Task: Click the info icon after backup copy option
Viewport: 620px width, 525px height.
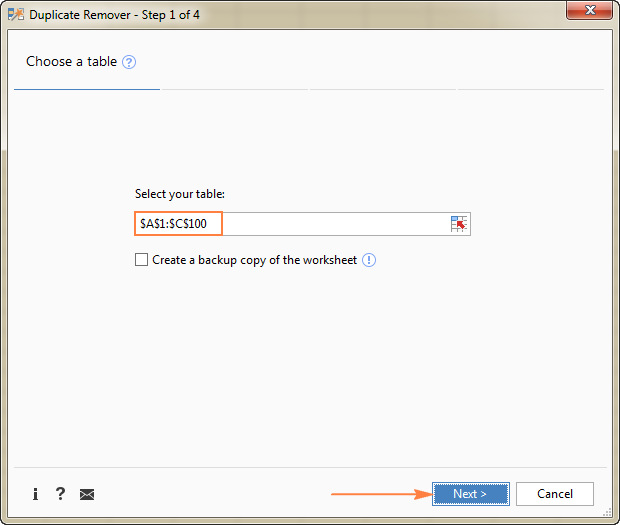Action: click(369, 260)
